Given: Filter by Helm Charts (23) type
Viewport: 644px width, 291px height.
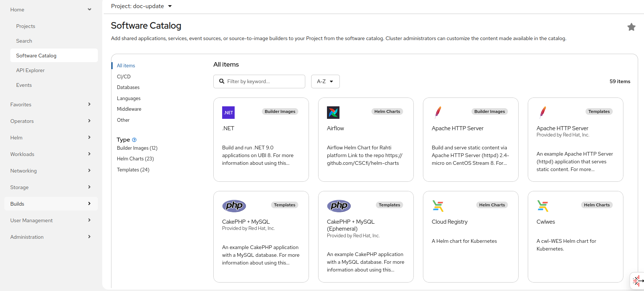Looking at the screenshot, I should click(135, 159).
